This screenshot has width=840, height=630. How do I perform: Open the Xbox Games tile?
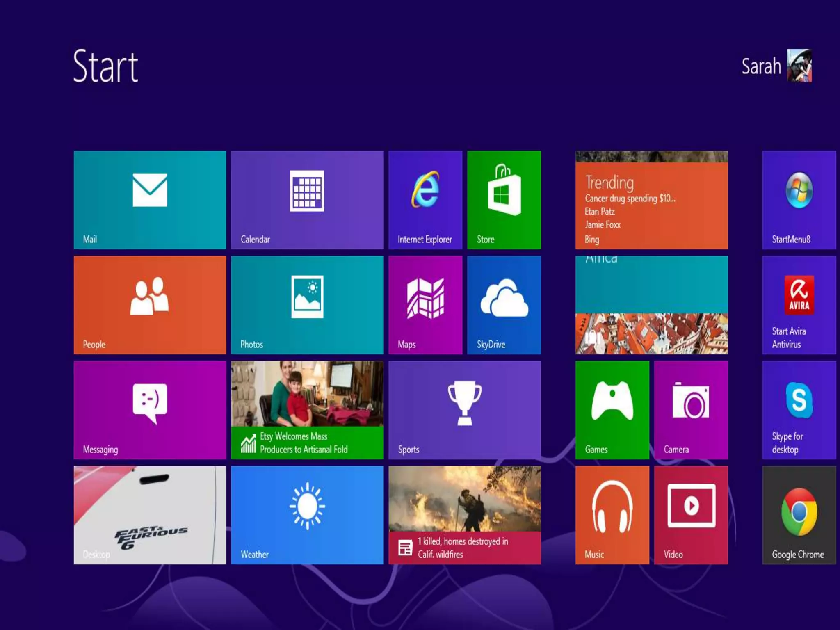click(x=612, y=410)
